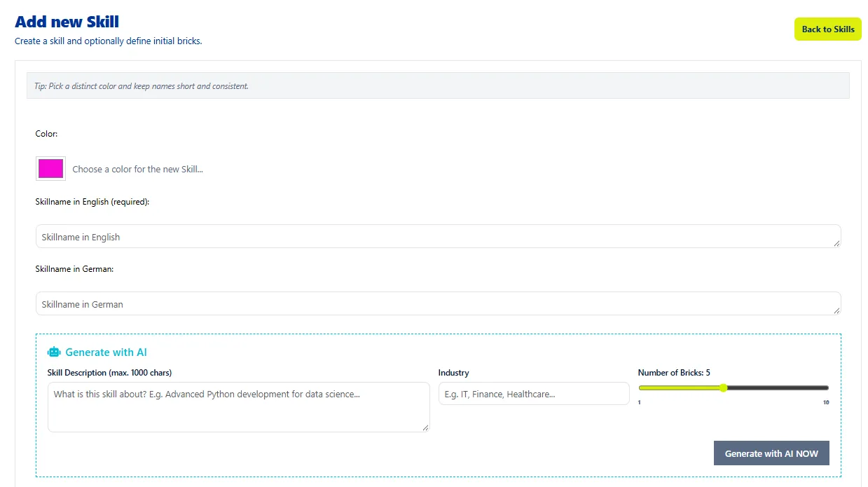
Task: Click the slider's maximum value label "10"
Action: 826,402
